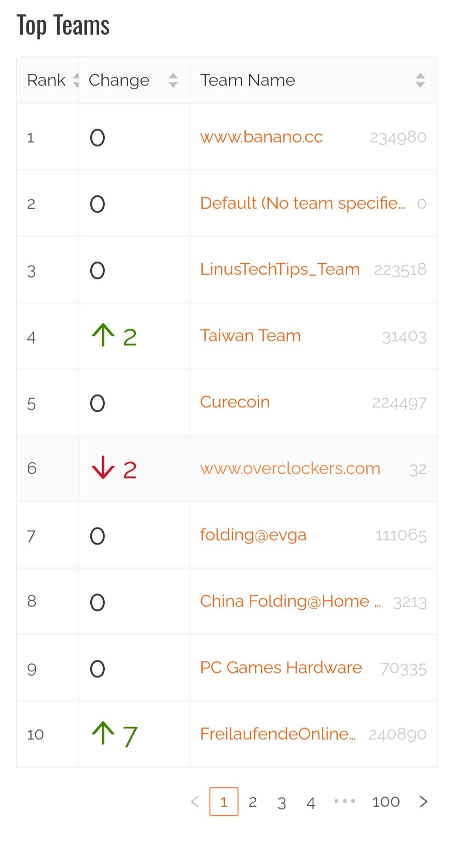Open www.banano.cc team link
The height and width of the screenshot is (868, 460).
(262, 137)
